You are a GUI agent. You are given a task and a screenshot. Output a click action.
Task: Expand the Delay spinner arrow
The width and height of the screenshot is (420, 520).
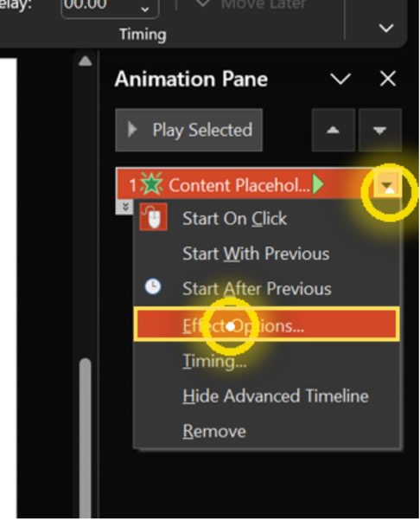(x=144, y=10)
